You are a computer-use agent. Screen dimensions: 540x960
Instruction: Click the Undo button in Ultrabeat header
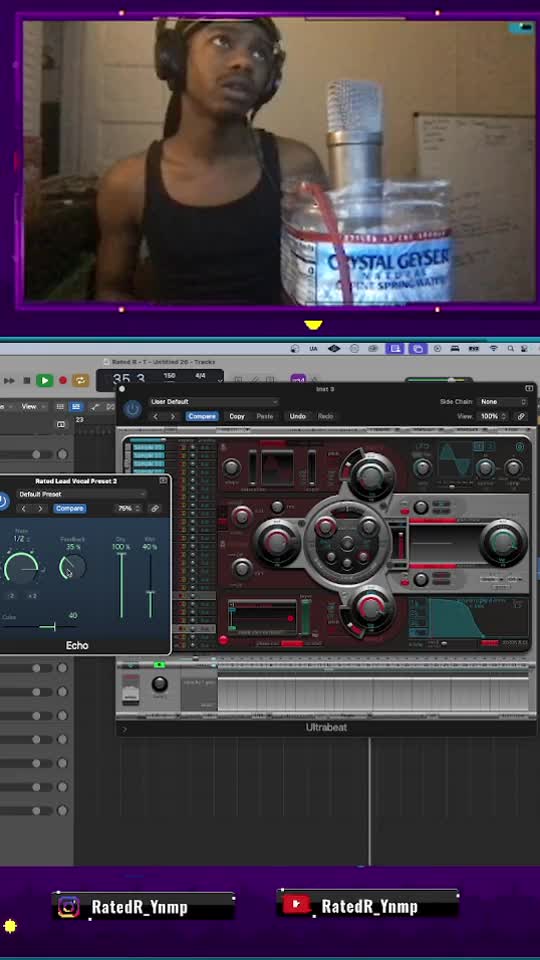click(298, 416)
